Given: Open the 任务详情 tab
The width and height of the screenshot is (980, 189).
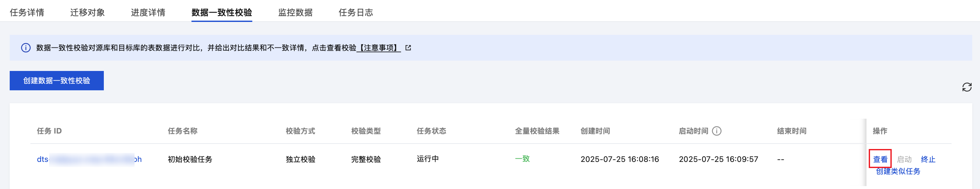Looking at the screenshot, I should [27, 13].
